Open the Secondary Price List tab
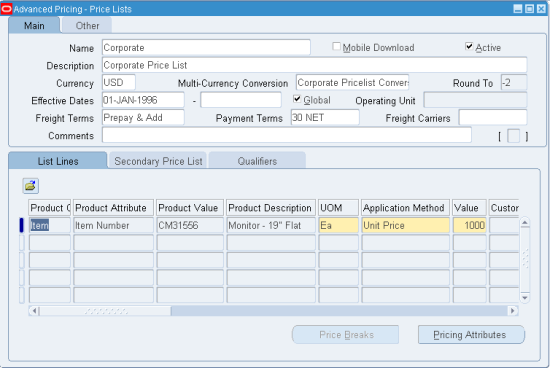 (158, 161)
